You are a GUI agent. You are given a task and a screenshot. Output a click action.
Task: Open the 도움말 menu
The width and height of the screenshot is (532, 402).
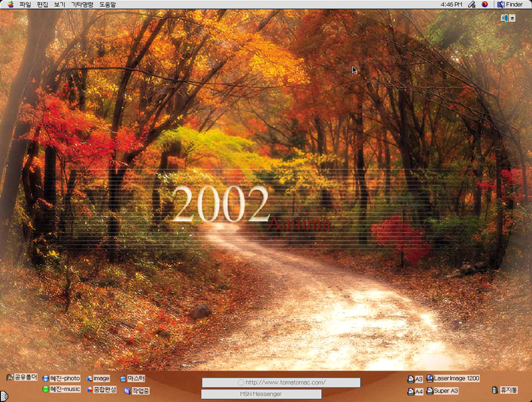(x=108, y=4)
